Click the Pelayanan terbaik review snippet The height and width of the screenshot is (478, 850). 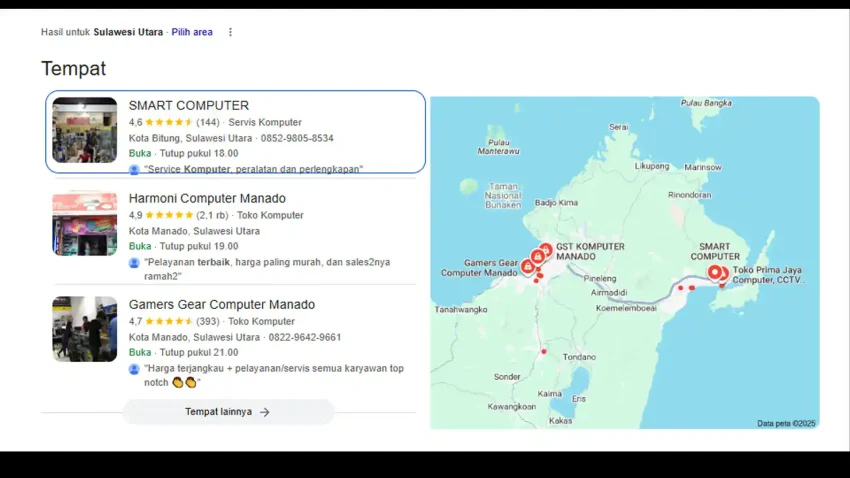(267, 269)
